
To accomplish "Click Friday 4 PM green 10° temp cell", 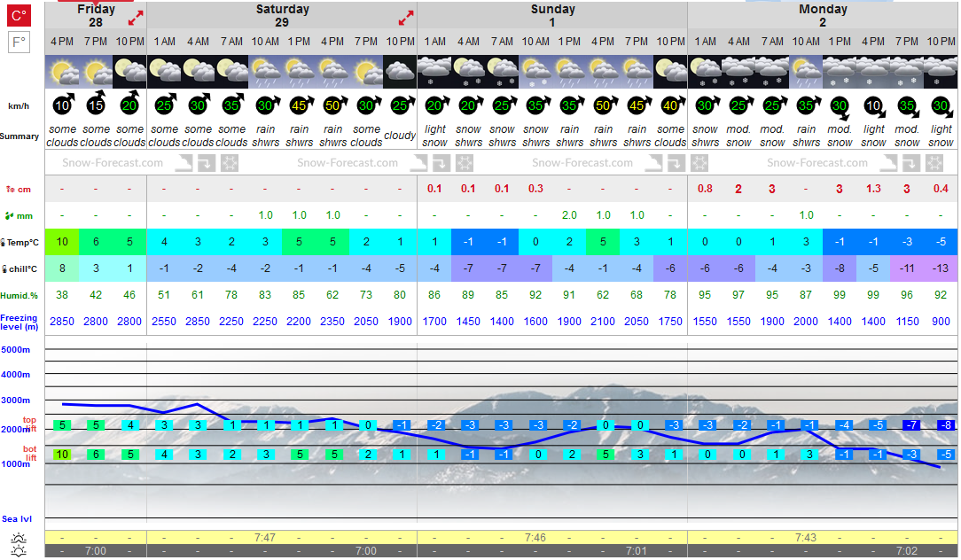I will pyautogui.click(x=62, y=242).
